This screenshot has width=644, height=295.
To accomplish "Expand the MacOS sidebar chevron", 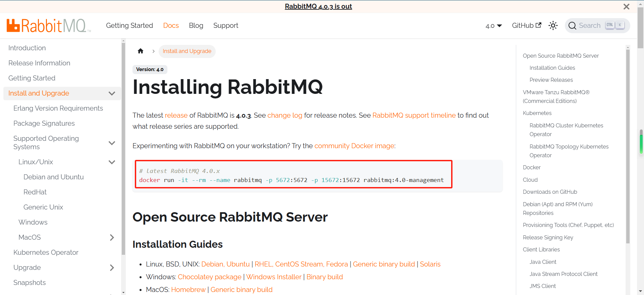I will [112, 237].
